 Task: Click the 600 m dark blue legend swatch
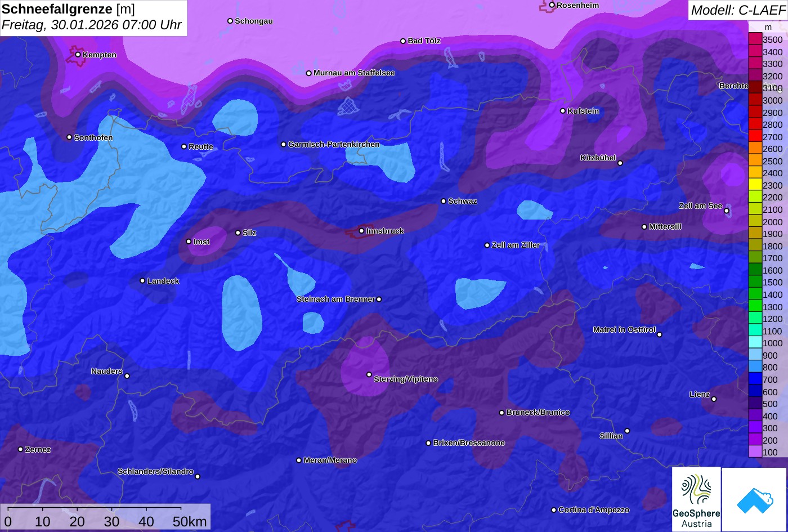755,391
